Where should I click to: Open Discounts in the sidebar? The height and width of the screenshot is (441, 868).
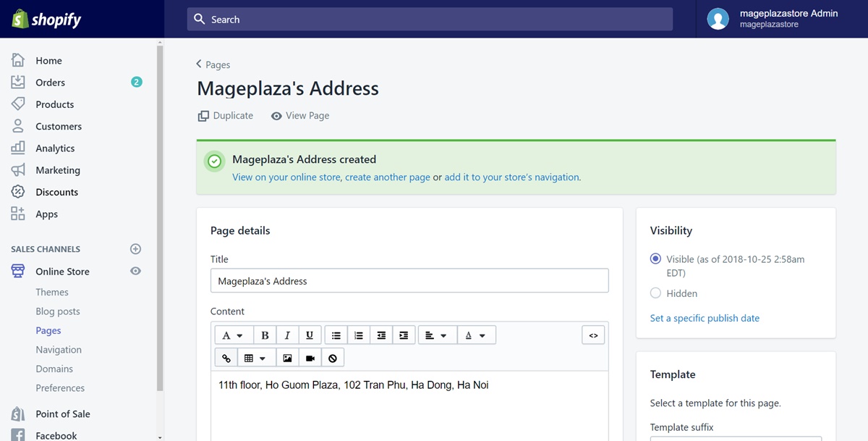[56, 192]
